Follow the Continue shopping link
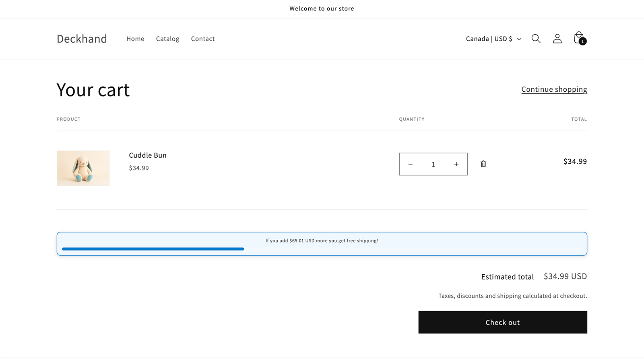644x362 pixels. (554, 89)
